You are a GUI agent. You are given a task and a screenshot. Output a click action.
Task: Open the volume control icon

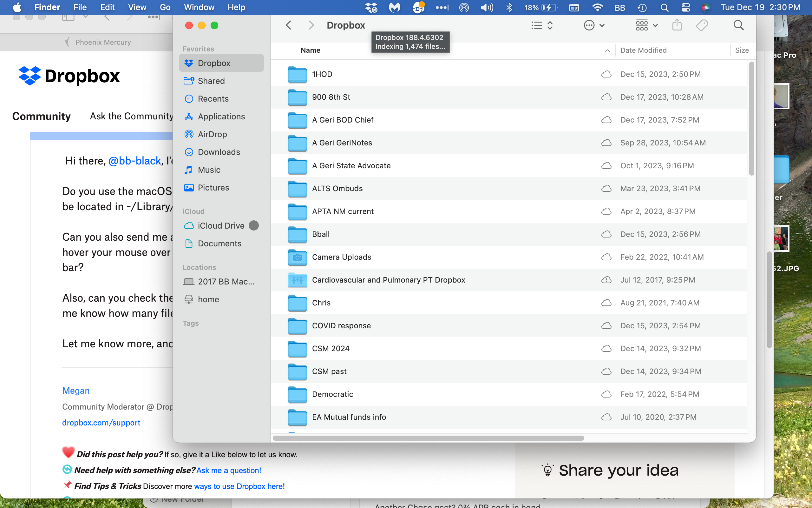coord(487,7)
